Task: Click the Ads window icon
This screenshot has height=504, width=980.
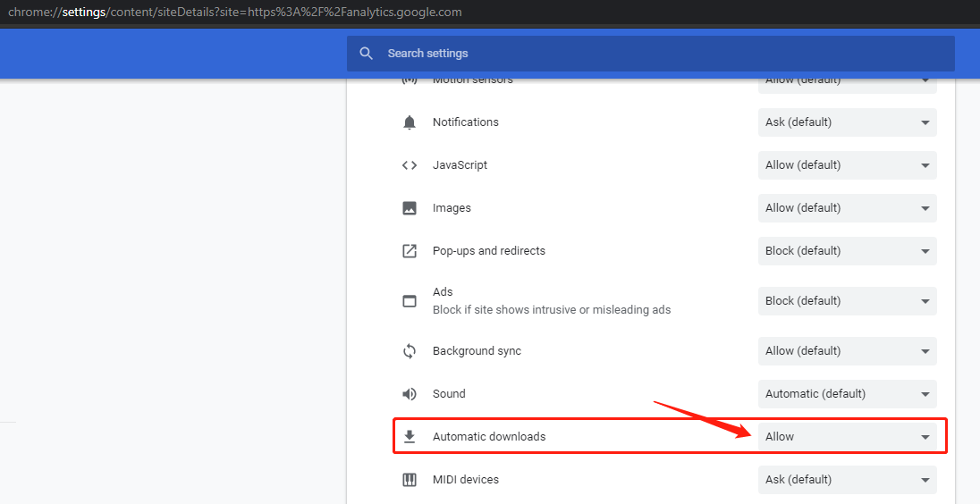Action: click(x=410, y=301)
